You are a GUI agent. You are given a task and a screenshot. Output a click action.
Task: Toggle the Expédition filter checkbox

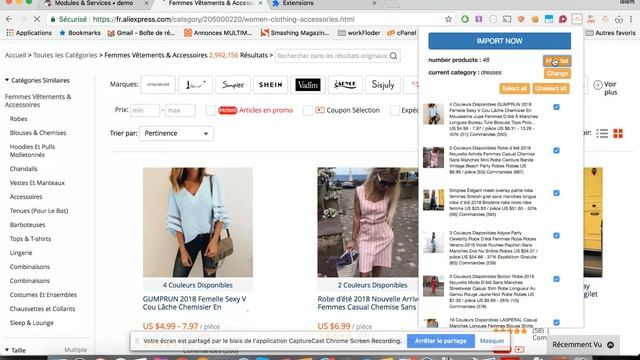coord(395,110)
